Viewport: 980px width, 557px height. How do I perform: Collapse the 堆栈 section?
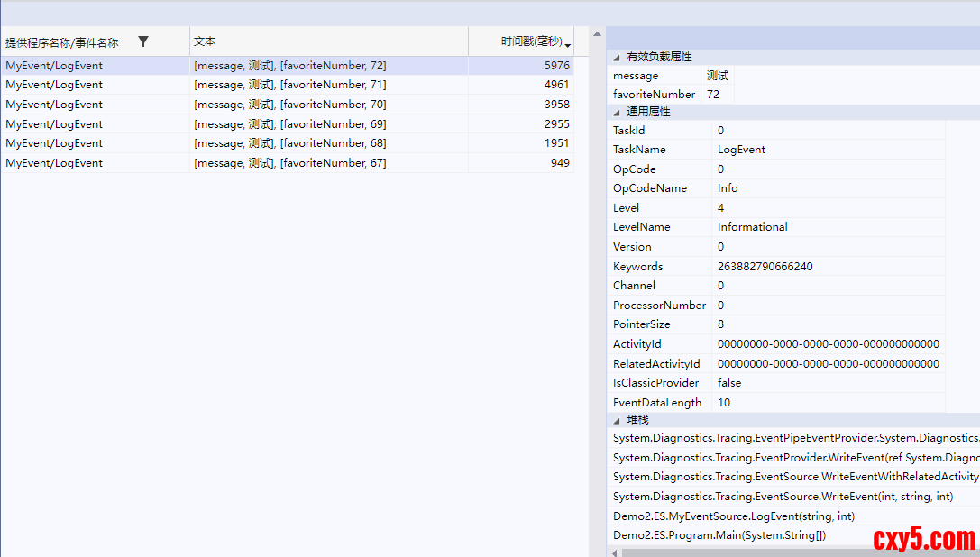point(617,421)
